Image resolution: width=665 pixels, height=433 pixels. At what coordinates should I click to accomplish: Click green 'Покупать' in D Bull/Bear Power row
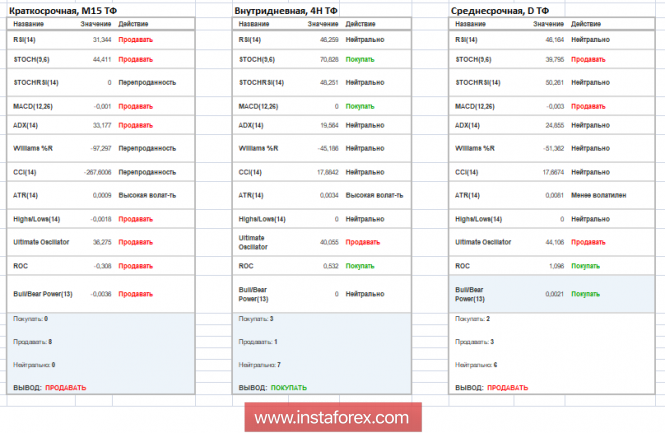[585, 294]
